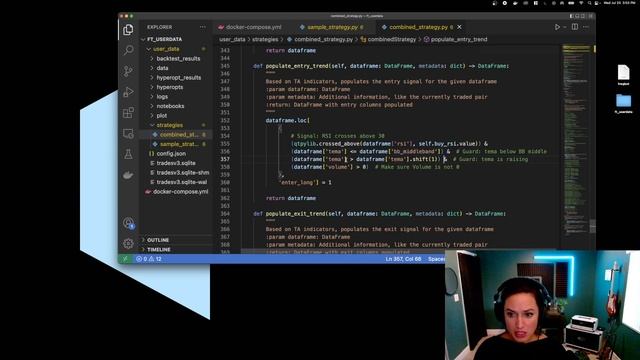Open Source Control view
The width and height of the screenshot is (640, 360).
[x=128, y=71]
